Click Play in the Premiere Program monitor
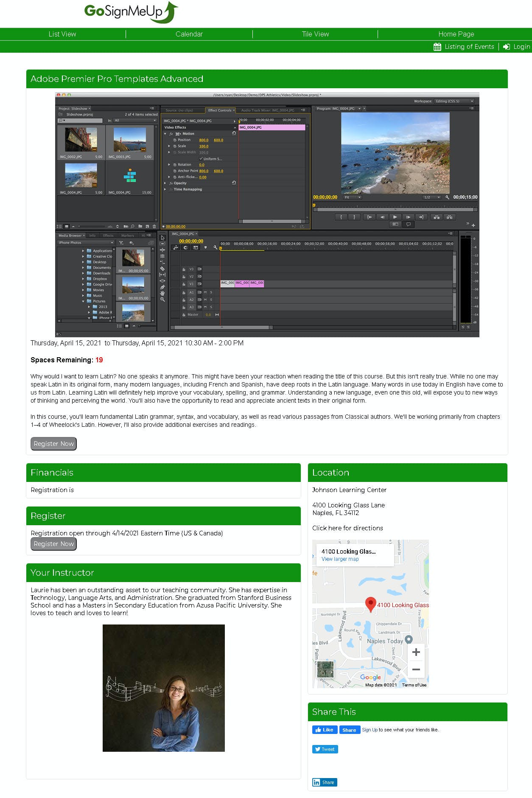The width and height of the screenshot is (532, 798). pyautogui.click(x=395, y=217)
